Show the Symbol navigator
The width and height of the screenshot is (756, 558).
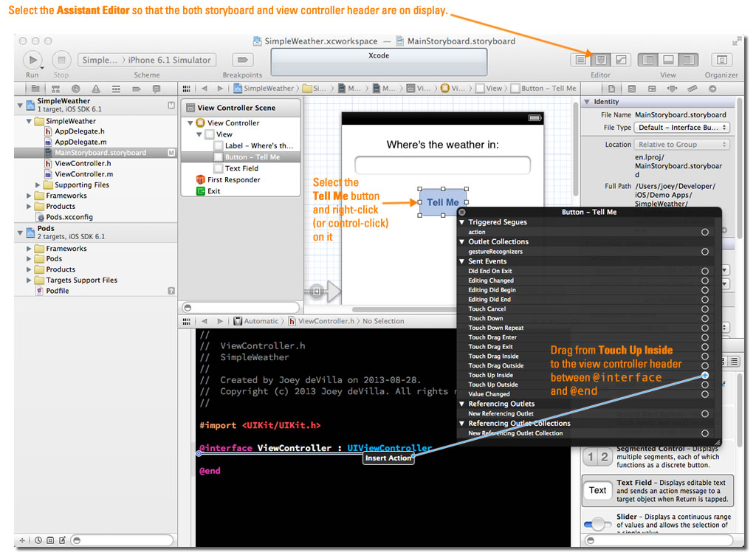pos(55,89)
